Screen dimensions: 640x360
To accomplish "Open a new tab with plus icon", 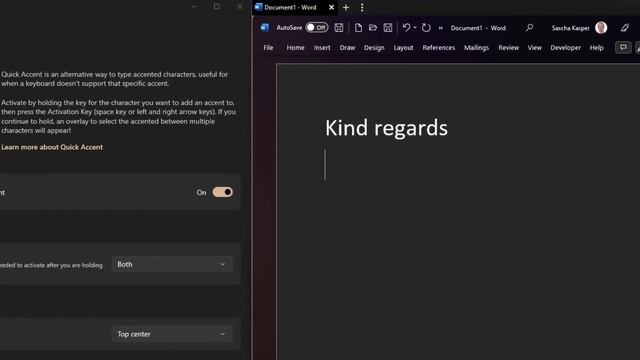I will [346, 7].
